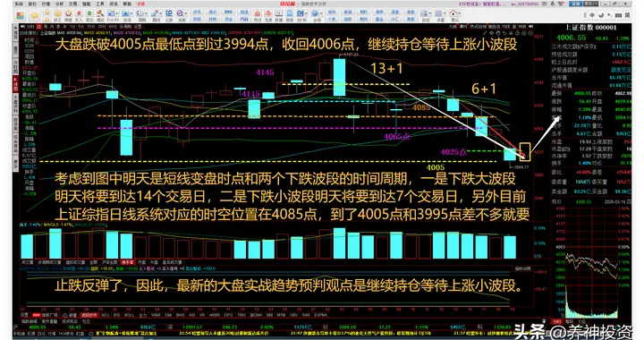This screenshot has height=340, width=644.
Task: Select the RSI indicator tab
Action: pos(116,315)
